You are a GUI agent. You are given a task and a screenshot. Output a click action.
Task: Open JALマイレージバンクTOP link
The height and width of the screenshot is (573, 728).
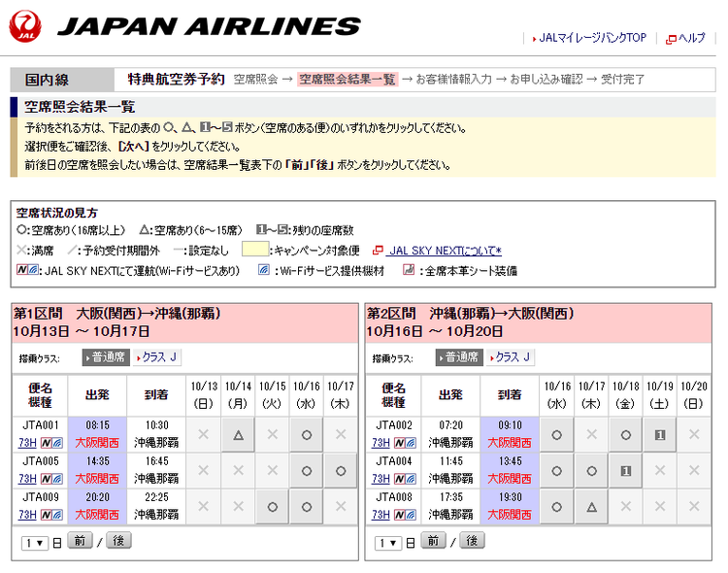point(592,38)
